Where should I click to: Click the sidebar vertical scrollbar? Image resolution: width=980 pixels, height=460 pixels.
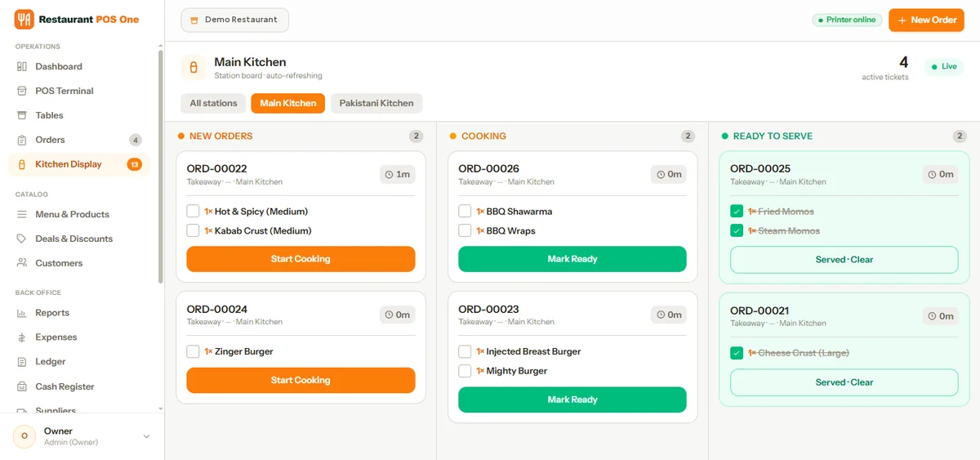(160, 167)
